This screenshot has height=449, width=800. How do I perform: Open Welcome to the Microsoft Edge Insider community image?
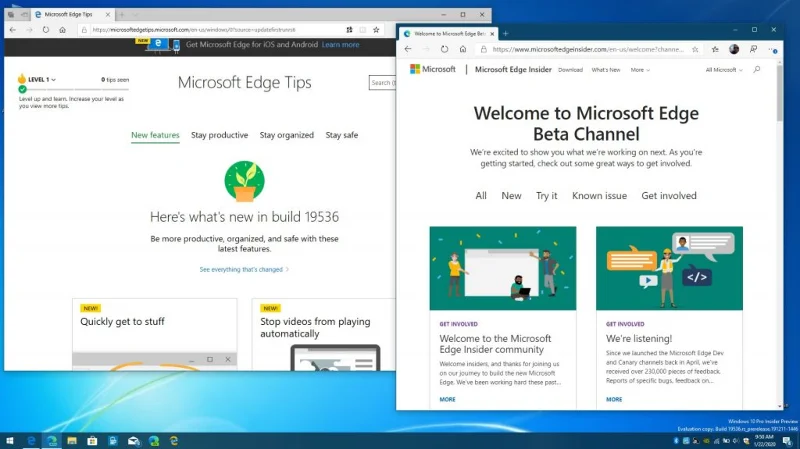503,268
